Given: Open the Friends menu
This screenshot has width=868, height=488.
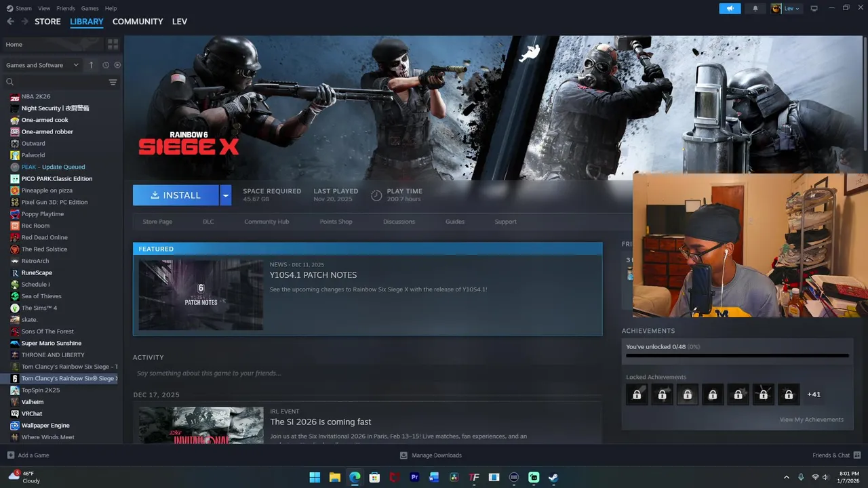Looking at the screenshot, I should (66, 8).
